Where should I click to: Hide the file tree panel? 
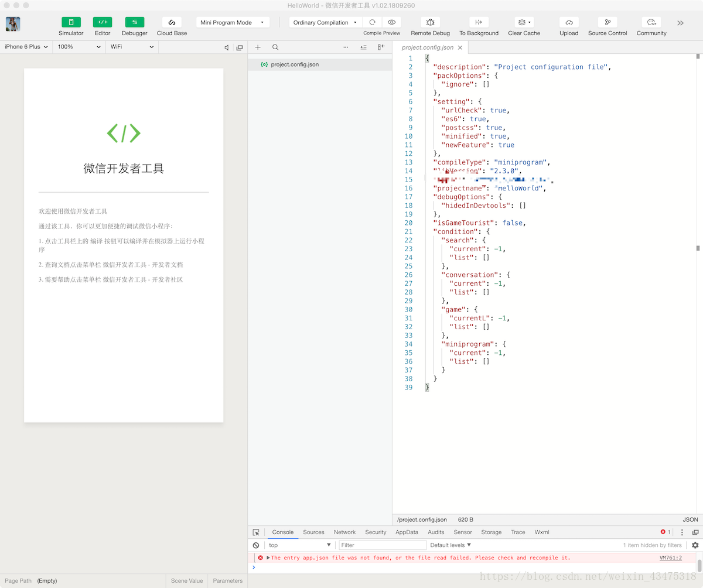381,47
